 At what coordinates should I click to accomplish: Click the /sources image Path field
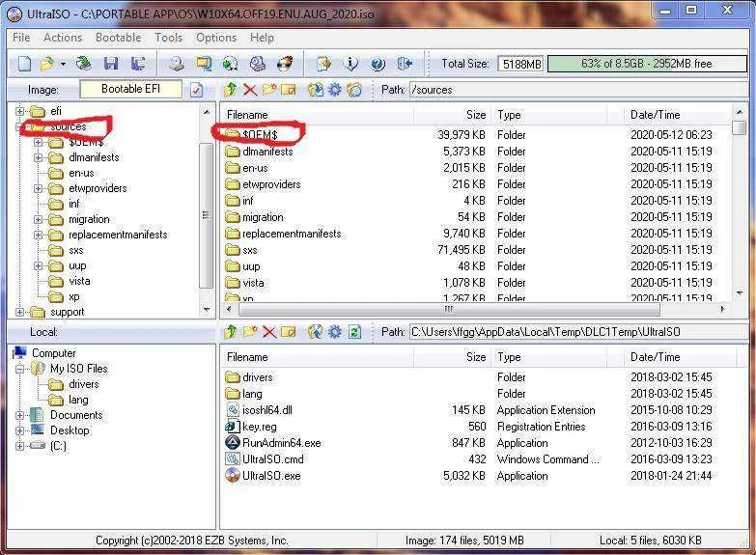pos(577,90)
